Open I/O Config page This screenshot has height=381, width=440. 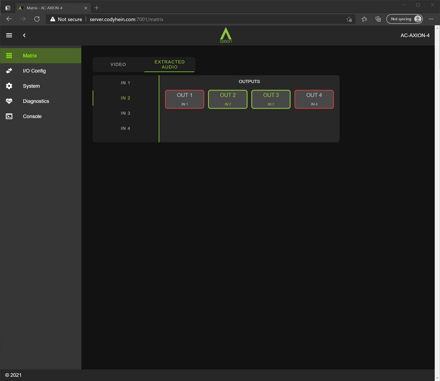point(41,71)
